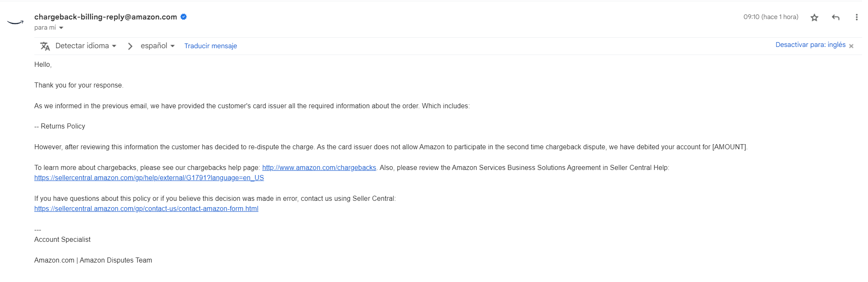Dismiss the translation bar with the x

click(851, 46)
